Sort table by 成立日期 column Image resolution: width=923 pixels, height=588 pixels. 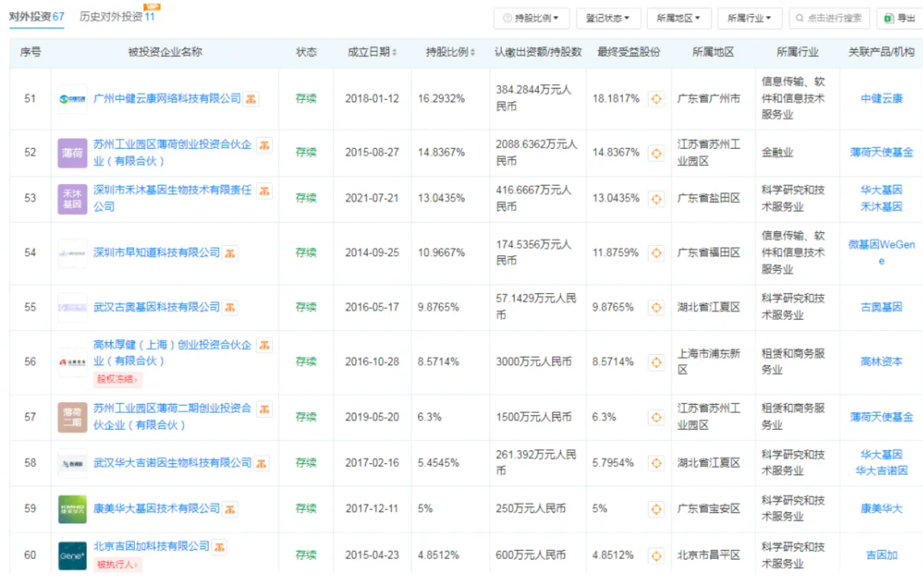(x=372, y=52)
